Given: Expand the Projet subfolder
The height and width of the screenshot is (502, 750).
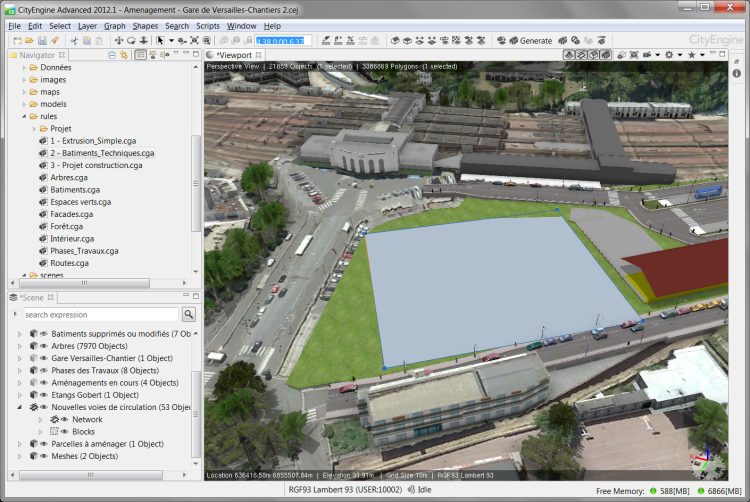Looking at the screenshot, I should click(34, 129).
